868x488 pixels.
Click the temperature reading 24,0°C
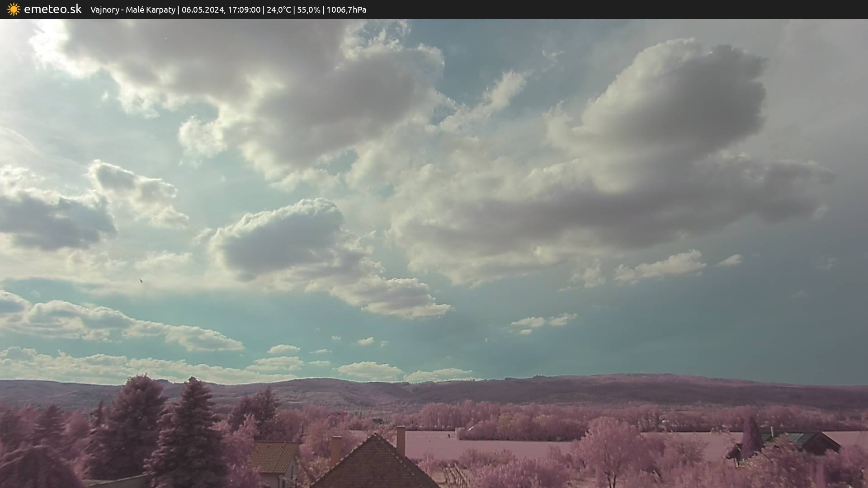[x=278, y=10]
